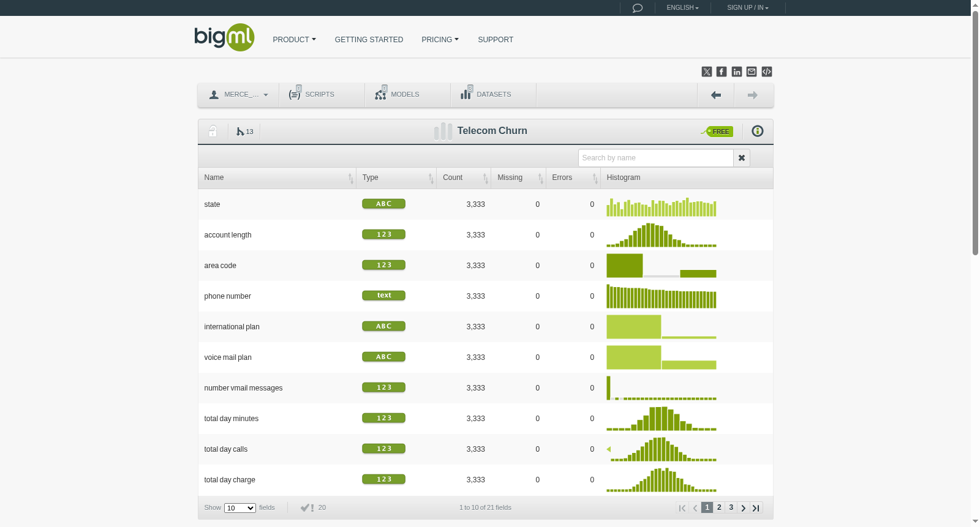
Task: Click the non-preferred fields checkmark icon
Action: [307, 507]
